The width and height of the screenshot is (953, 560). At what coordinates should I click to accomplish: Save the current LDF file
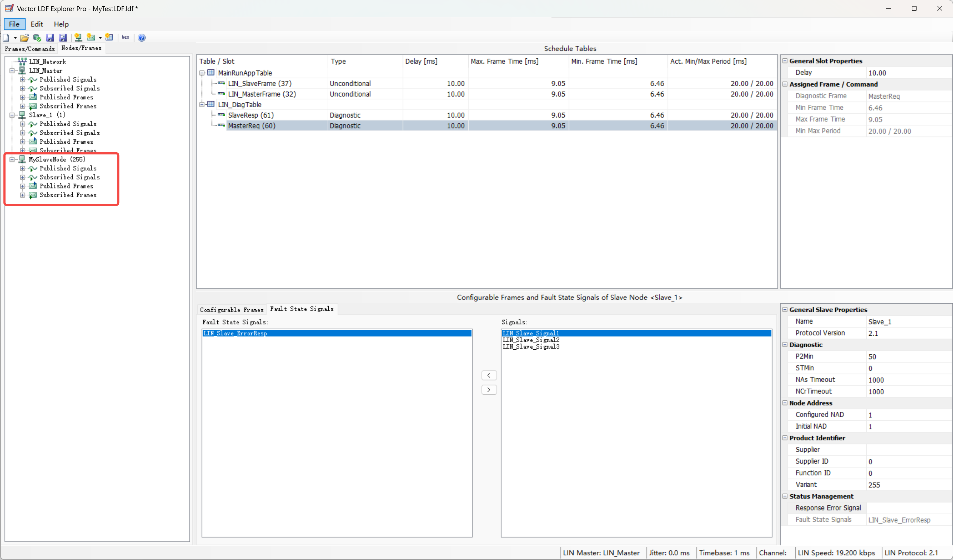(x=50, y=37)
